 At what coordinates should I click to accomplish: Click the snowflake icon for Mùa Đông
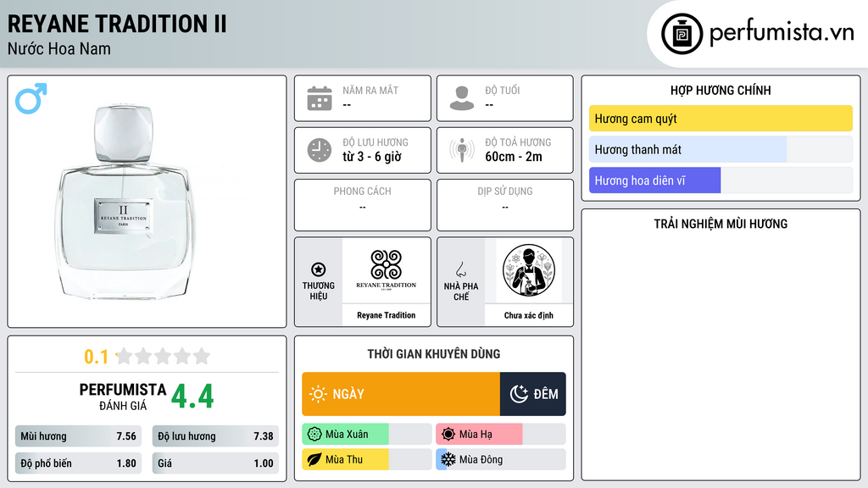click(448, 459)
